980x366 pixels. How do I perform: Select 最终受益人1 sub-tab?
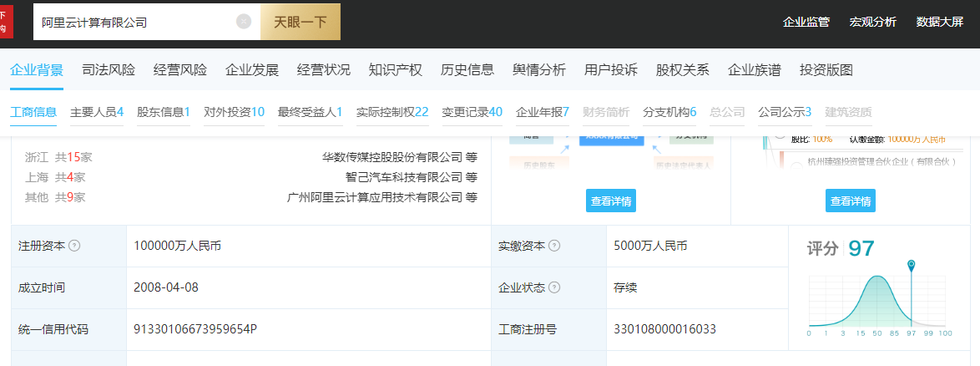pos(311,113)
